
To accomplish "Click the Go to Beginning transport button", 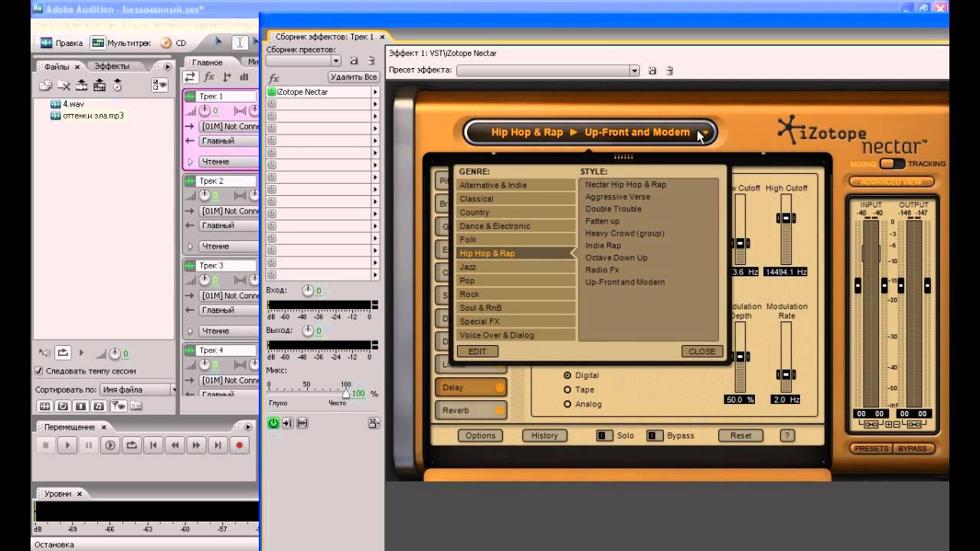I will (153, 445).
